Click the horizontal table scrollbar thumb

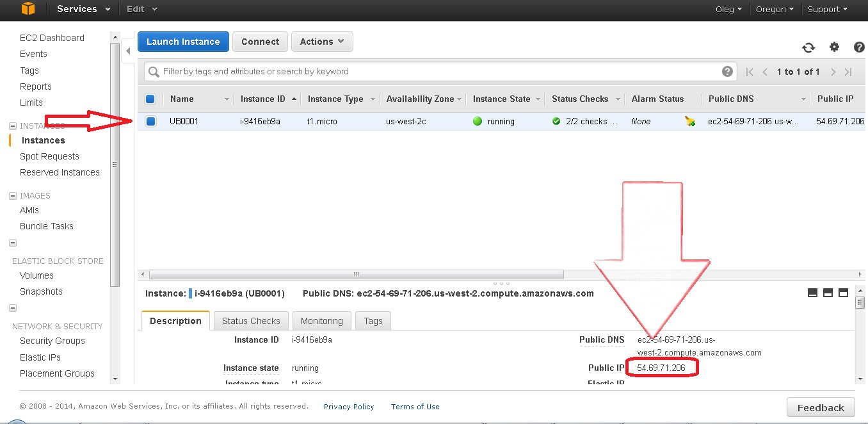tap(357, 274)
